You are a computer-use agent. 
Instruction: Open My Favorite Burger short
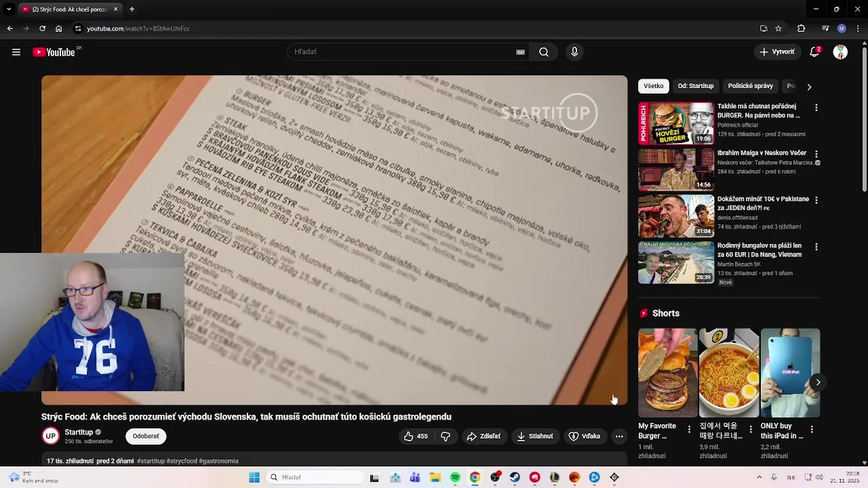click(667, 373)
